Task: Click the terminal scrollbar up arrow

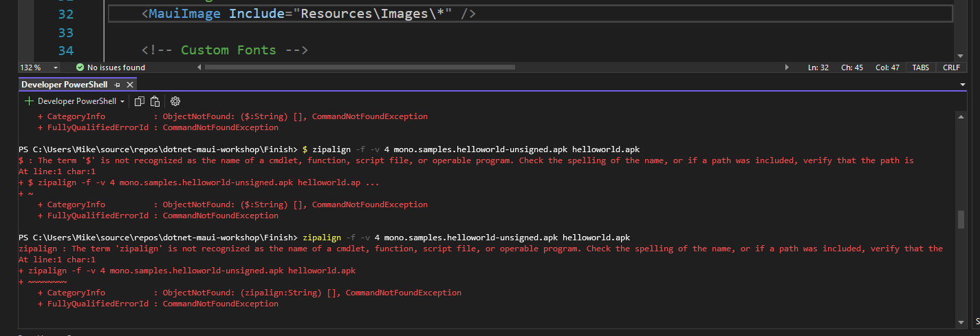Action: (x=961, y=117)
